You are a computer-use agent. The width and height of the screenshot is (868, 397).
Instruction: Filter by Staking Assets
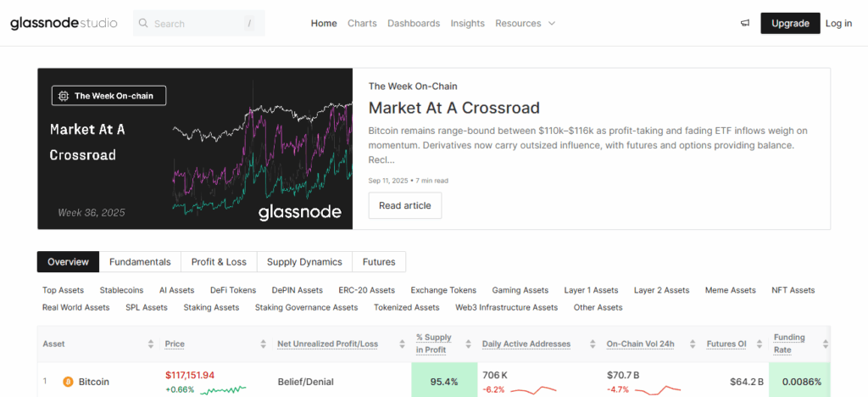pyautogui.click(x=211, y=307)
